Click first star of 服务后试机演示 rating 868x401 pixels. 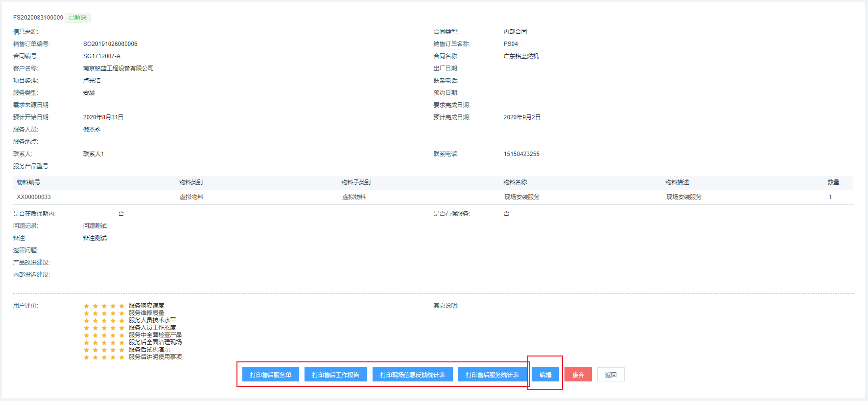87,350
